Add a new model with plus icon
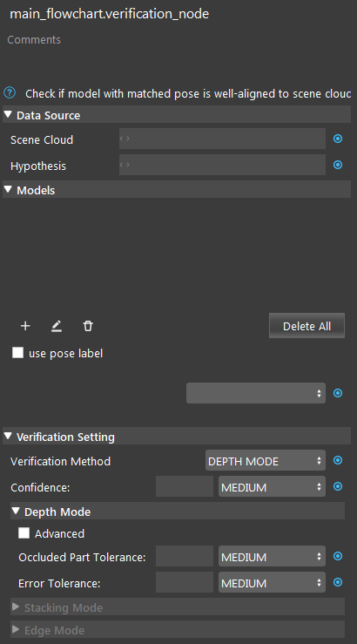This screenshot has height=644, width=357. coord(25,326)
